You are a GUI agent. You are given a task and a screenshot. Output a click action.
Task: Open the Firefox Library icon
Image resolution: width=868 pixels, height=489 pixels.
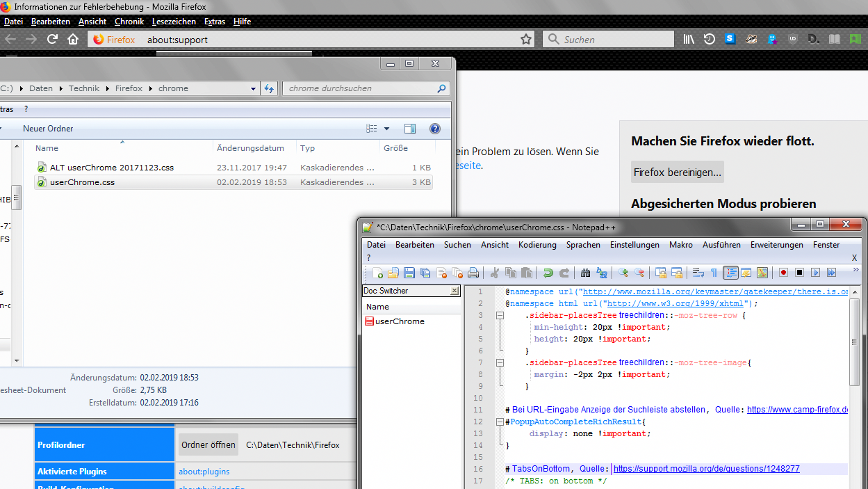(689, 40)
